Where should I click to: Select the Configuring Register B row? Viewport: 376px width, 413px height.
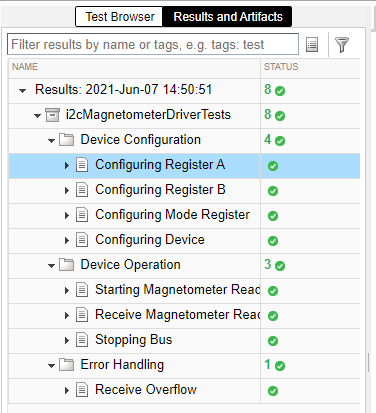click(x=184, y=191)
